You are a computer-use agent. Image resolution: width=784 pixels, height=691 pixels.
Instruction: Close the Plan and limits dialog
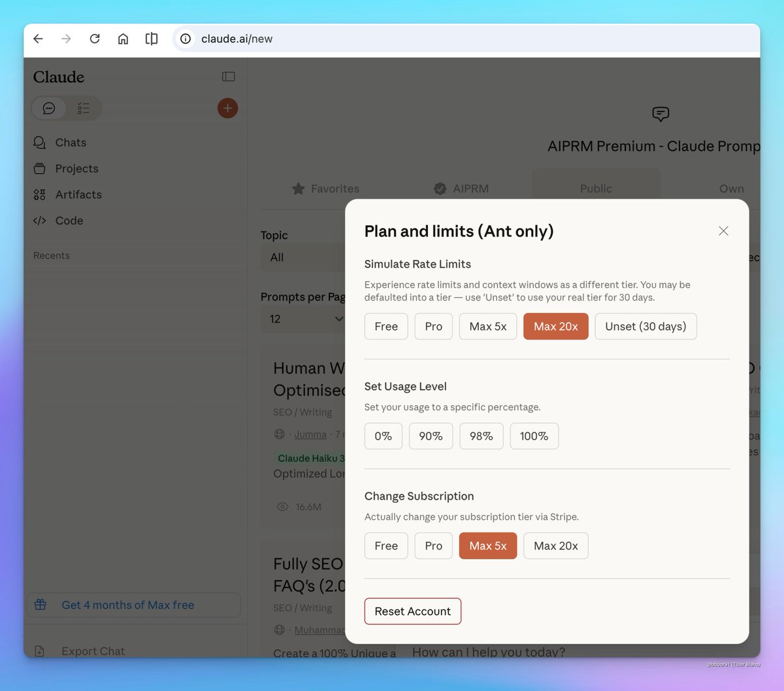click(723, 231)
